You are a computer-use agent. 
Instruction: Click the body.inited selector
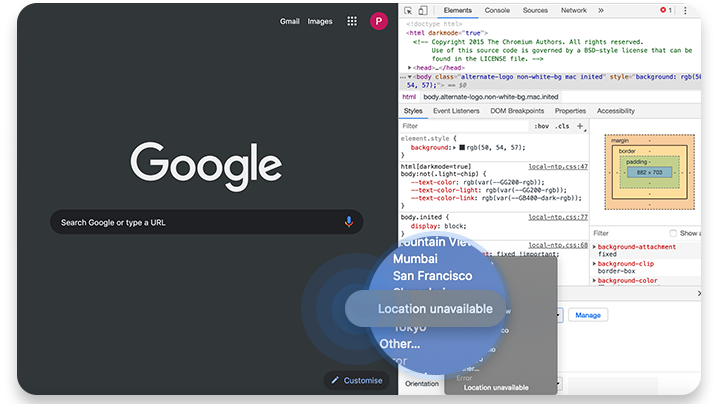(x=421, y=217)
